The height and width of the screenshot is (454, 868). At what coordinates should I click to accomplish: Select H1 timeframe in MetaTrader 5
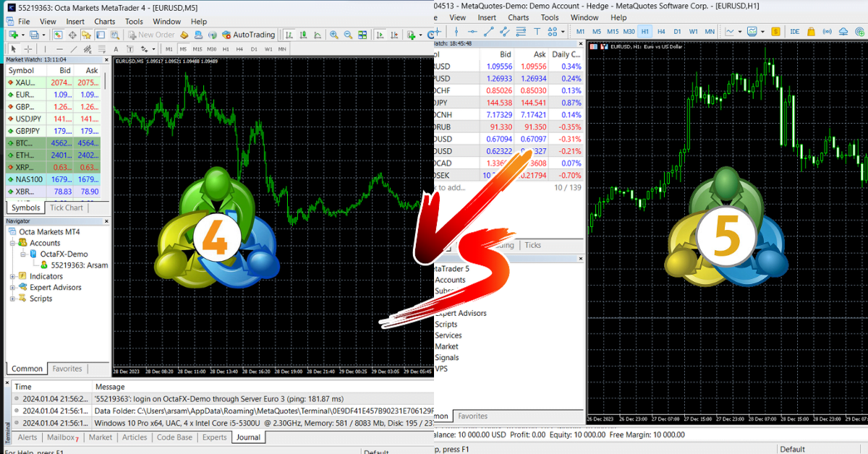(x=644, y=31)
